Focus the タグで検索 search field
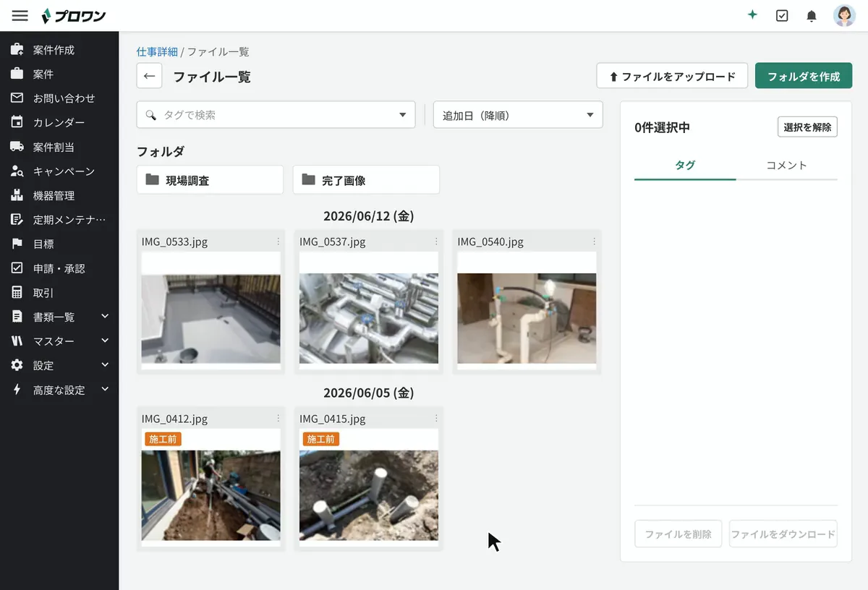 click(276, 115)
